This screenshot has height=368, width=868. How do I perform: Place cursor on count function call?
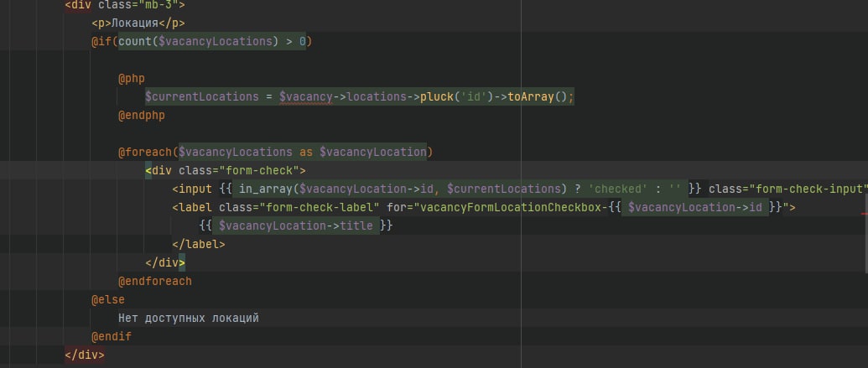click(x=135, y=42)
